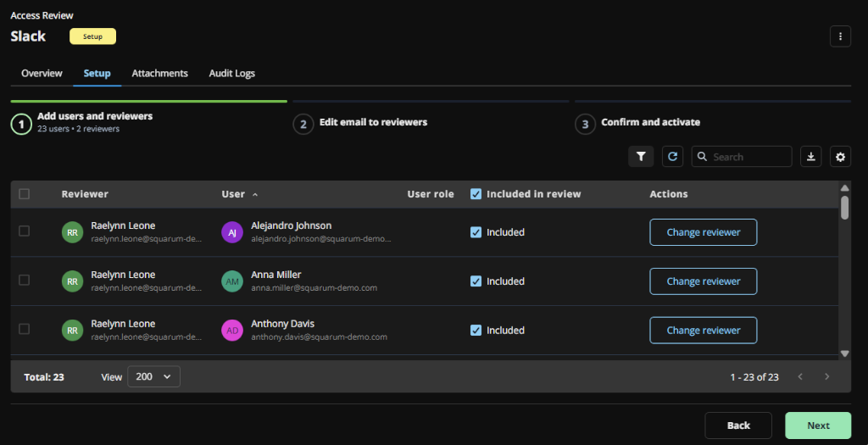Click the table vertical scrollbar thumb

pyautogui.click(x=845, y=208)
